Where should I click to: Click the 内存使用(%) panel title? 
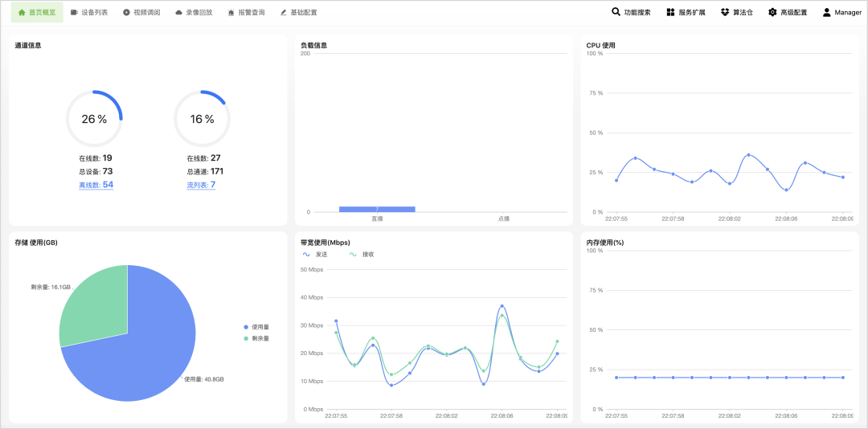tap(605, 243)
